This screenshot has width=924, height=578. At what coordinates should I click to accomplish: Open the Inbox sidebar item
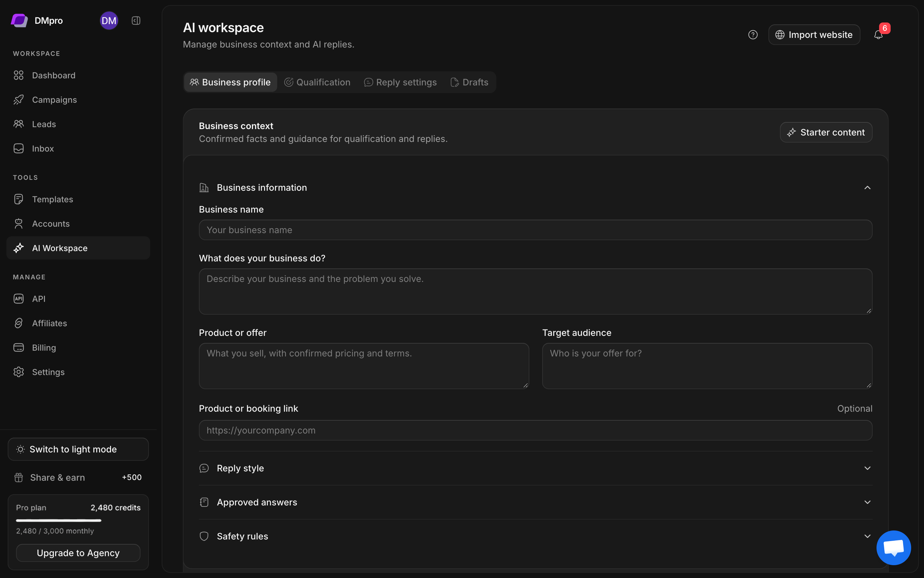[78, 148]
